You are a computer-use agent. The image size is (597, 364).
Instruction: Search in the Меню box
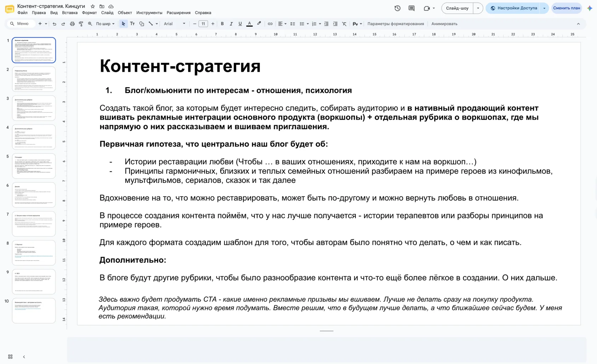point(21,24)
